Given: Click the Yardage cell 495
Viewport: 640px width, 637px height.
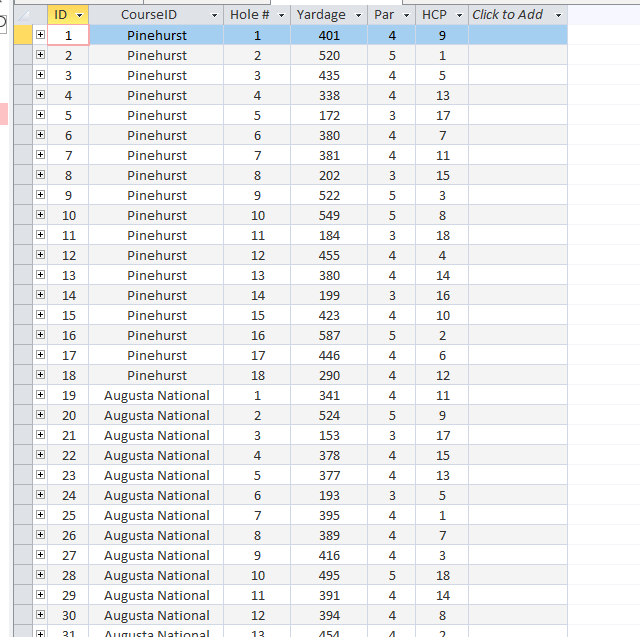Looking at the screenshot, I should tap(329, 575).
